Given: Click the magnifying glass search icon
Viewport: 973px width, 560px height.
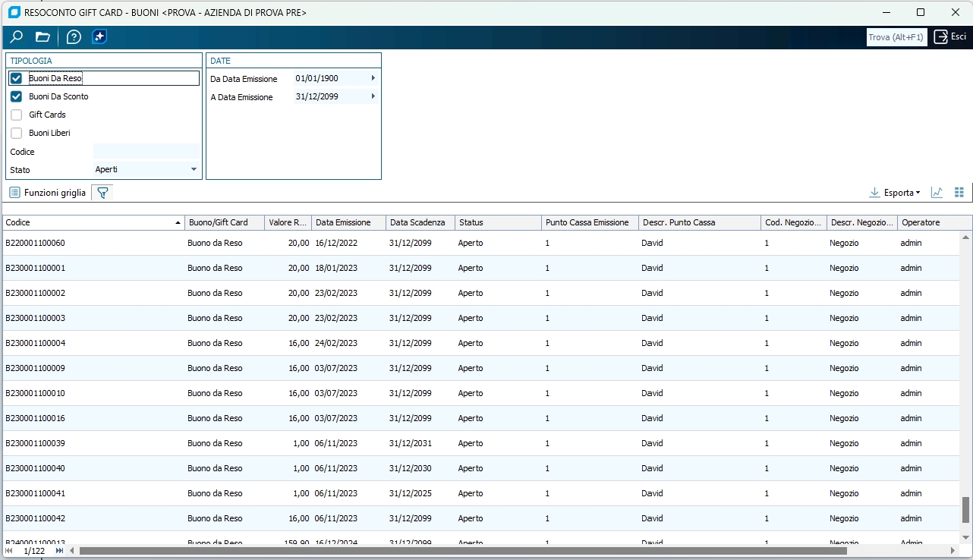Looking at the screenshot, I should point(16,37).
